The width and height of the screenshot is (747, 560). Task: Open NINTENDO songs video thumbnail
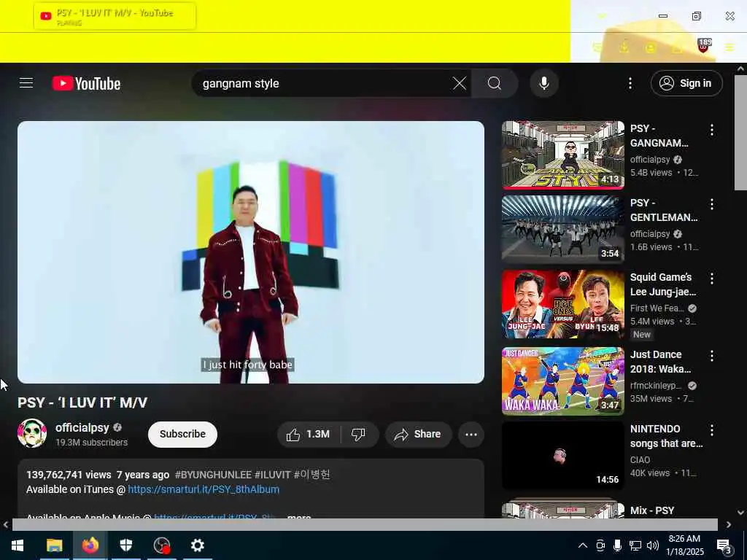pyautogui.click(x=562, y=455)
